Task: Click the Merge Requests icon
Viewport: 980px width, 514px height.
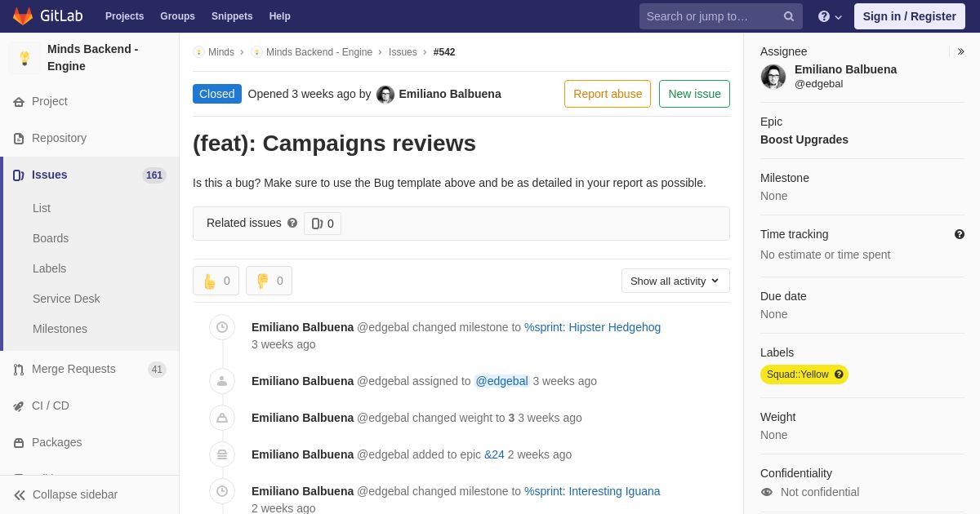Action: (19, 370)
